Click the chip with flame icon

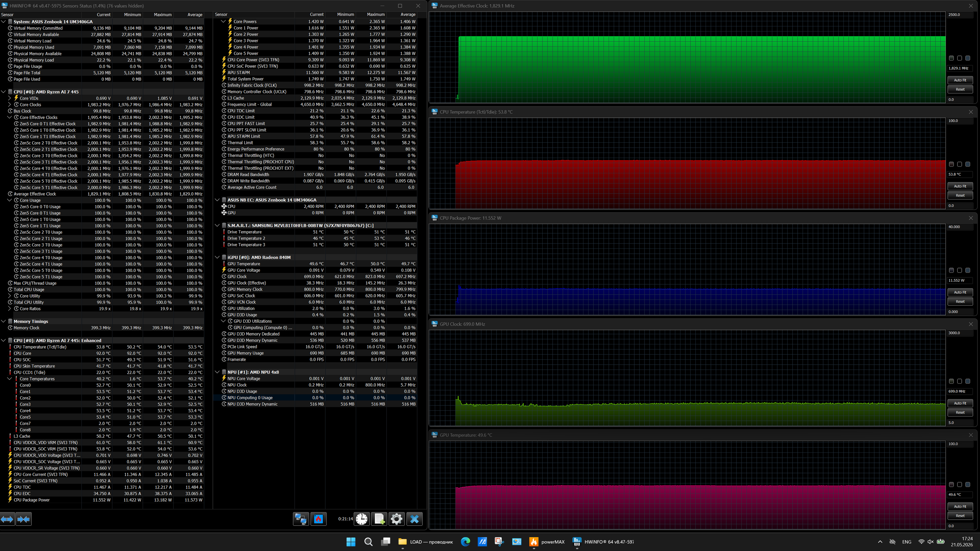(x=318, y=519)
